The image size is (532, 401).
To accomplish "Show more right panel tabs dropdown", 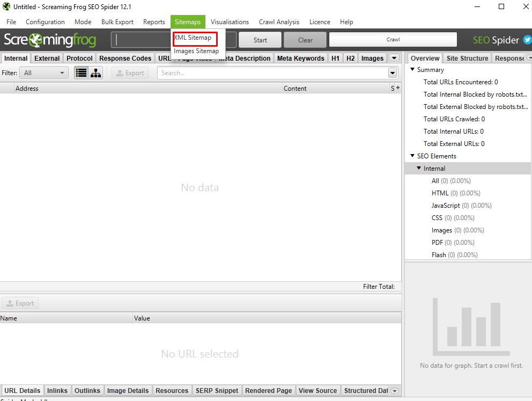I will [x=529, y=58].
